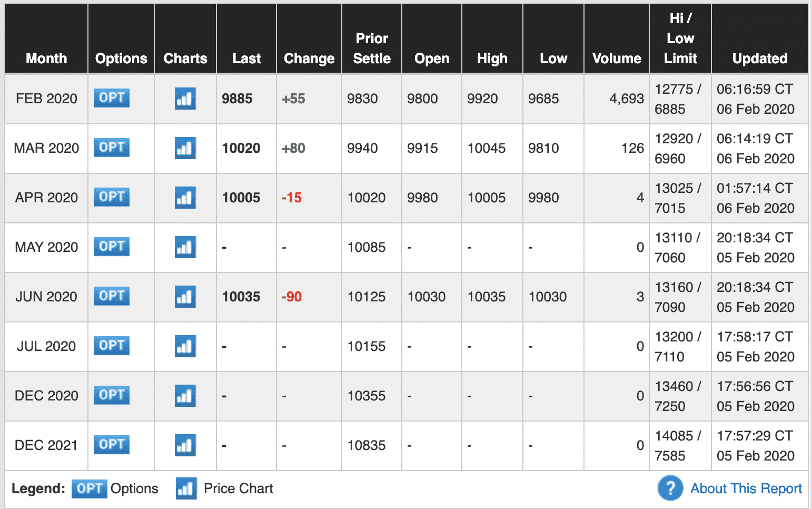Screen dimensions: 812x509
Task: Open the DEC 2021 price chart icon
Action: tap(185, 445)
